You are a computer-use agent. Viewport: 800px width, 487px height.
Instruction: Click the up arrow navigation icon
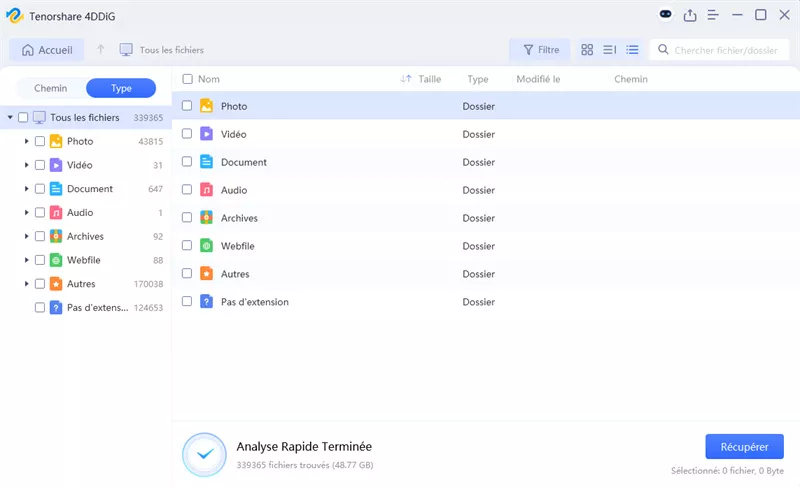pos(100,49)
